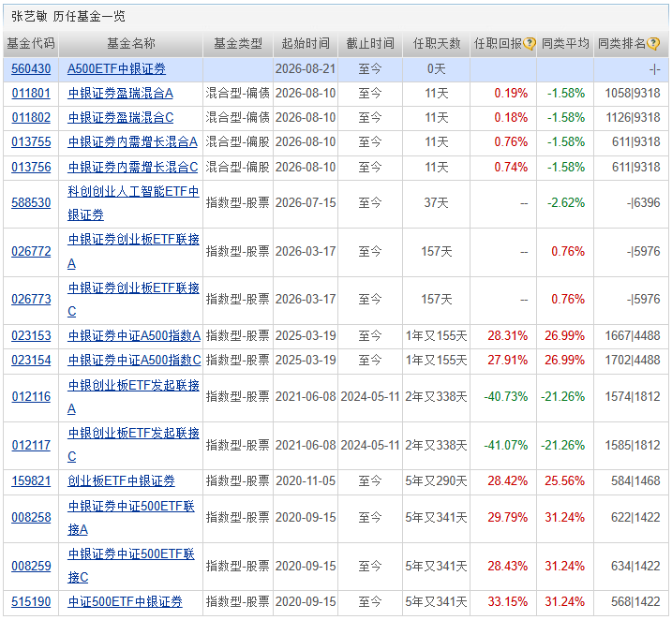Open the 中证500ETF中银证券 fund link
Screen dimensions: 672x620
pos(126,601)
